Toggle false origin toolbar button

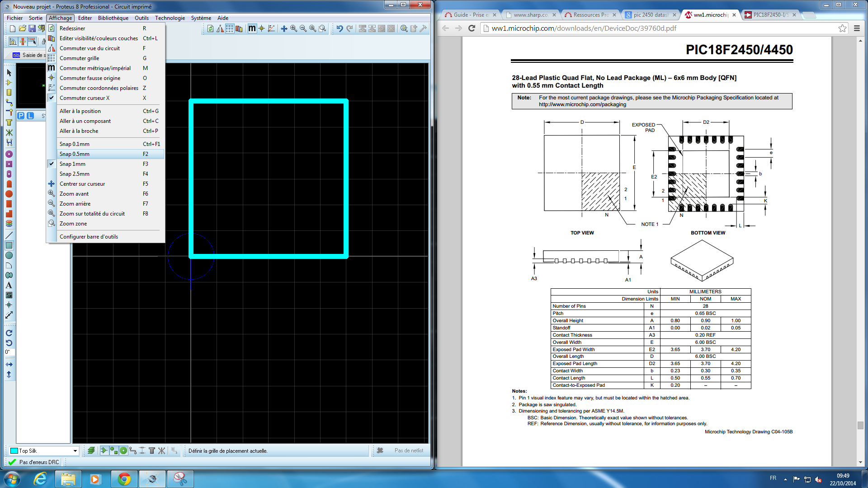point(261,28)
